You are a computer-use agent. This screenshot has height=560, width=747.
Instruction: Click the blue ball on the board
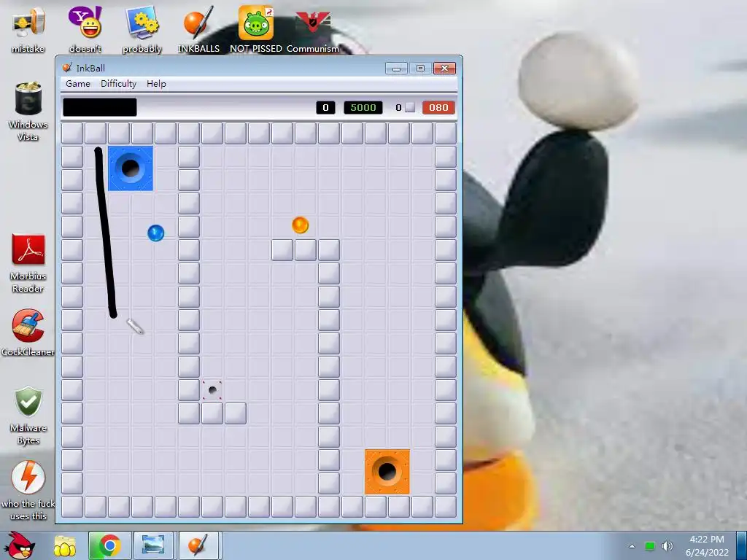click(x=156, y=233)
